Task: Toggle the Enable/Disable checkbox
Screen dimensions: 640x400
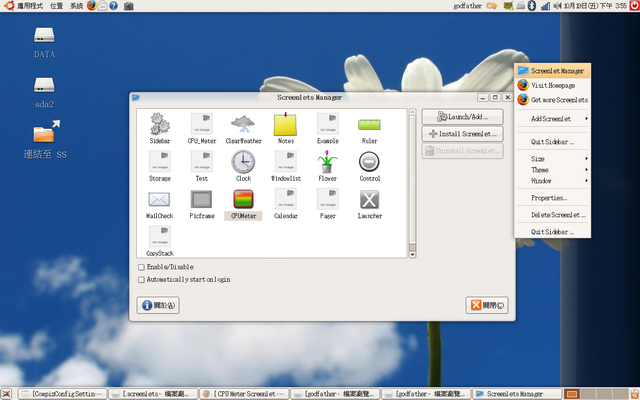Action: click(141, 267)
